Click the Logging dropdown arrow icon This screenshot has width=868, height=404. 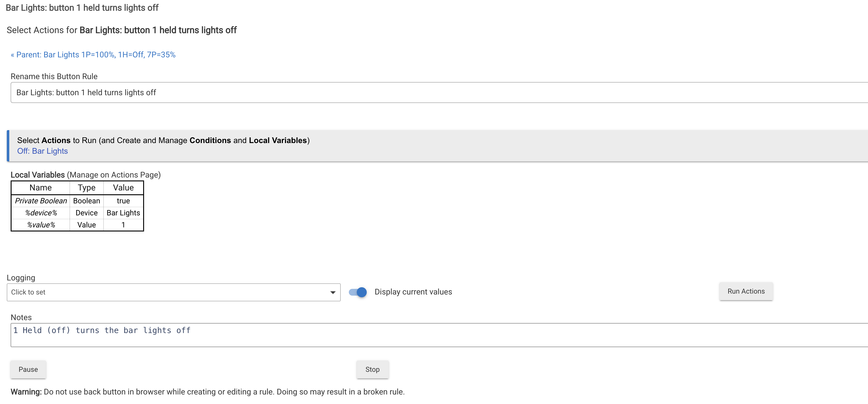point(333,292)
